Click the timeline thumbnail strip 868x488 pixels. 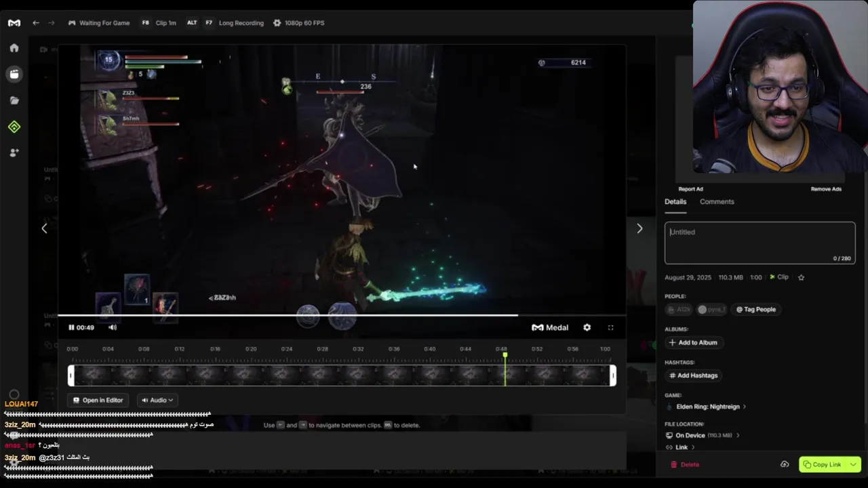coord(342,375)
